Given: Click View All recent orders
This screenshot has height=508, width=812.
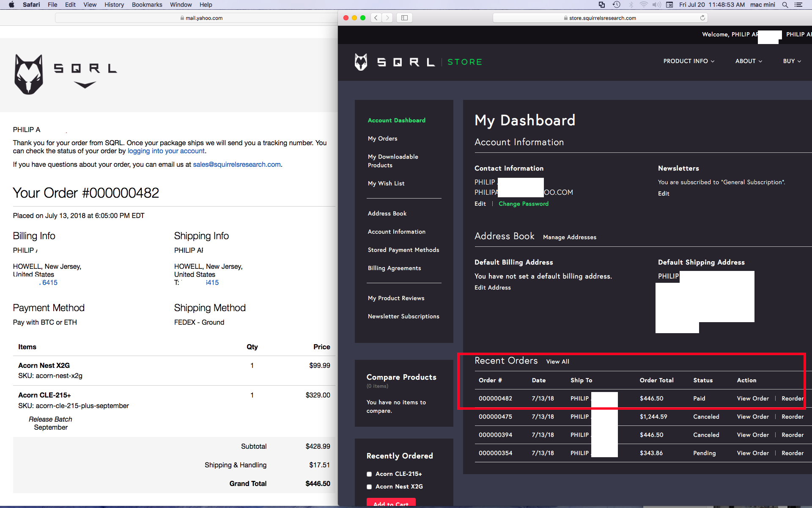Looking at the screenshot, I should pyautogui.click(x=557, y=362).
